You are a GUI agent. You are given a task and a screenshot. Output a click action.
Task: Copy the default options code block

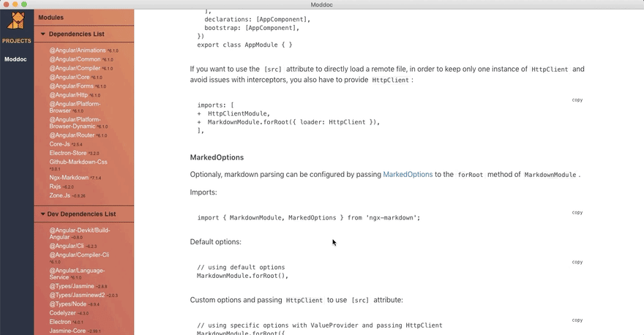point(577,262)
